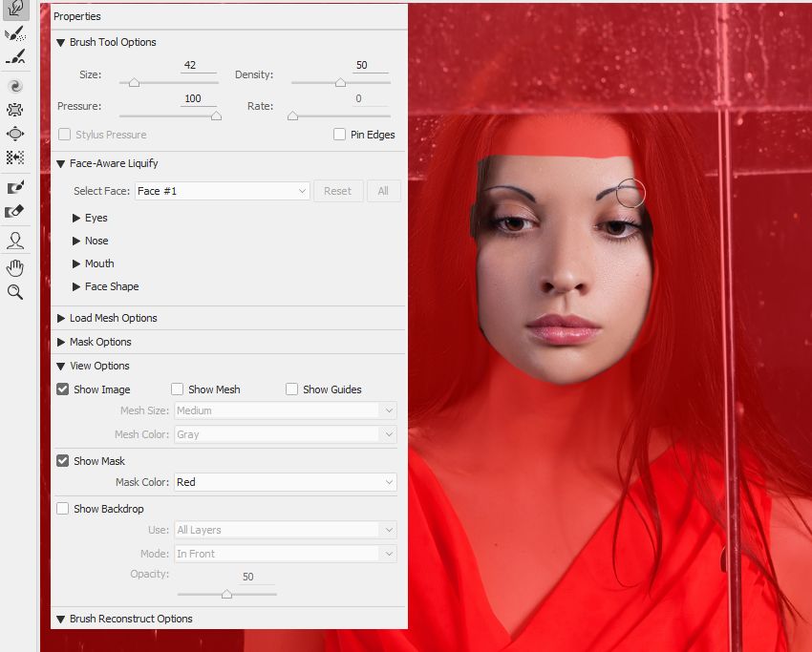Select the Pucker tool
The width and height of the screenshot is (812, 652).
pyautogui.click(x=15, y=109)
